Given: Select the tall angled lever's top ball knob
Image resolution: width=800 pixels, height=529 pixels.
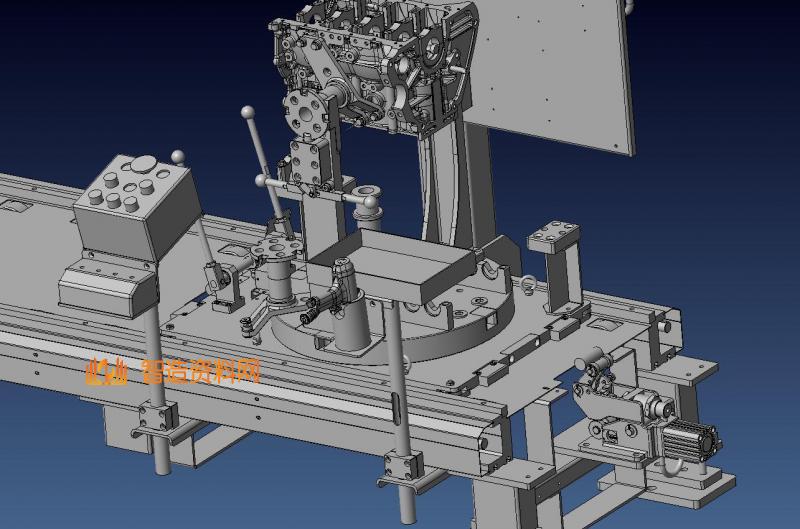Looking at the screenshot, I should coord(247,113).
